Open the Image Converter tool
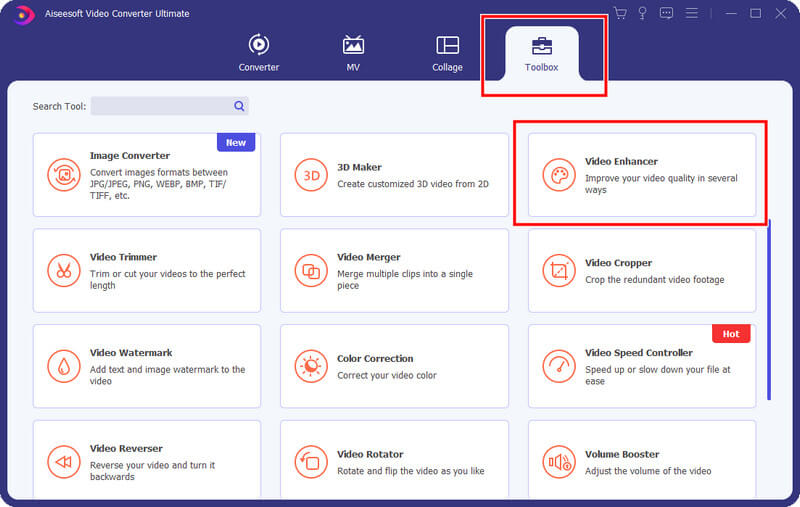This screenshot has width=800, height=507. pyautogui.click(x=146, y=175)
